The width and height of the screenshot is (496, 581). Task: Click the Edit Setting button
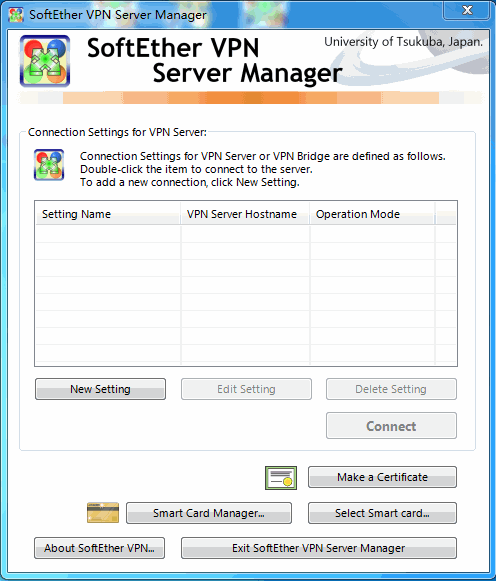point(246,389)
